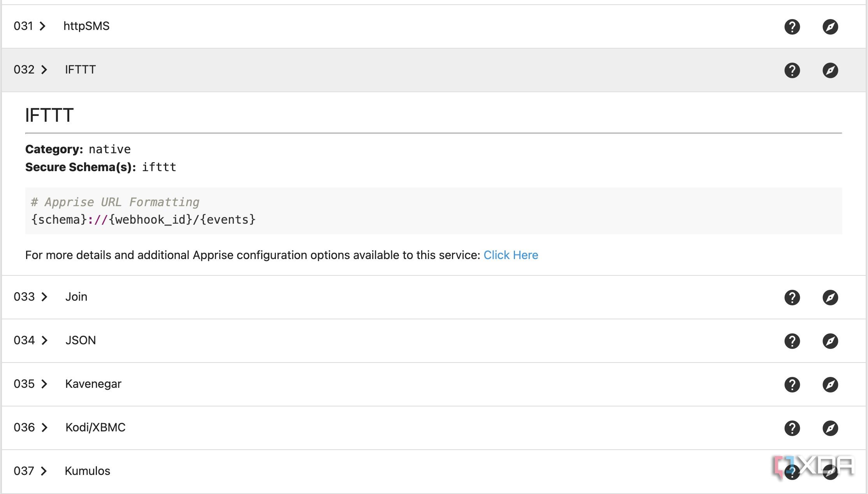This screenshot has width=868, height=494.
Task: Select the Kumulos service name
Action: (x=88, y=471)
